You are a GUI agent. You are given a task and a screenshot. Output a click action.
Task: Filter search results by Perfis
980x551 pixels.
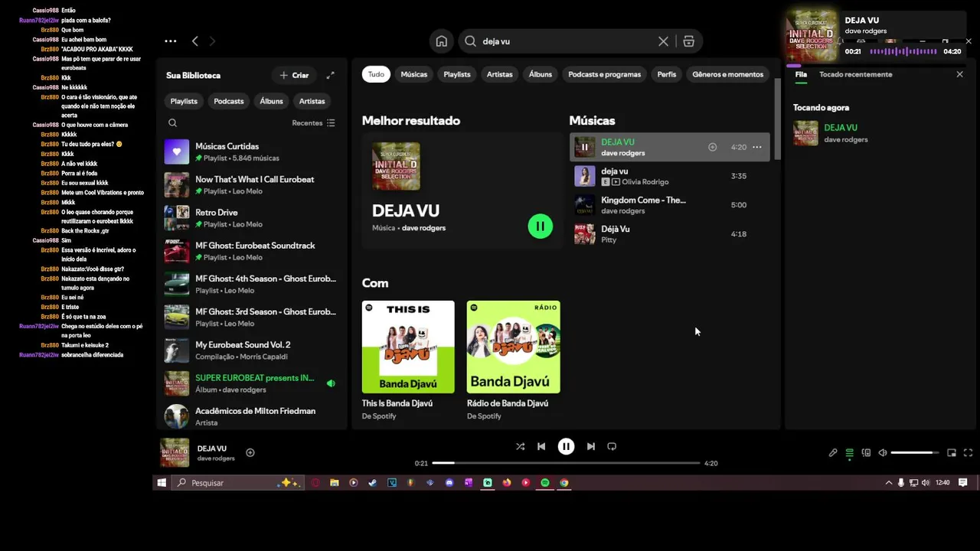click(x=667, y=74)
